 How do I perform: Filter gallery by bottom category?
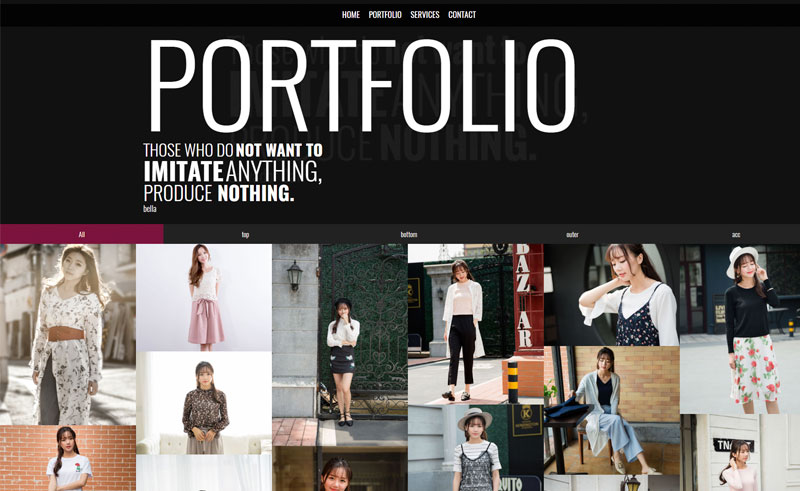[x=409, y=234]
